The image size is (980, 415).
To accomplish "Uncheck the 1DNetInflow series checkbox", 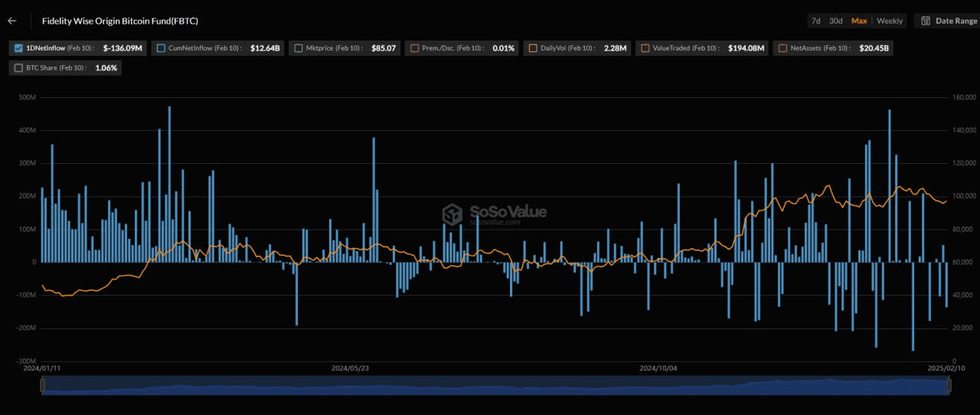I will click(19, 48).
